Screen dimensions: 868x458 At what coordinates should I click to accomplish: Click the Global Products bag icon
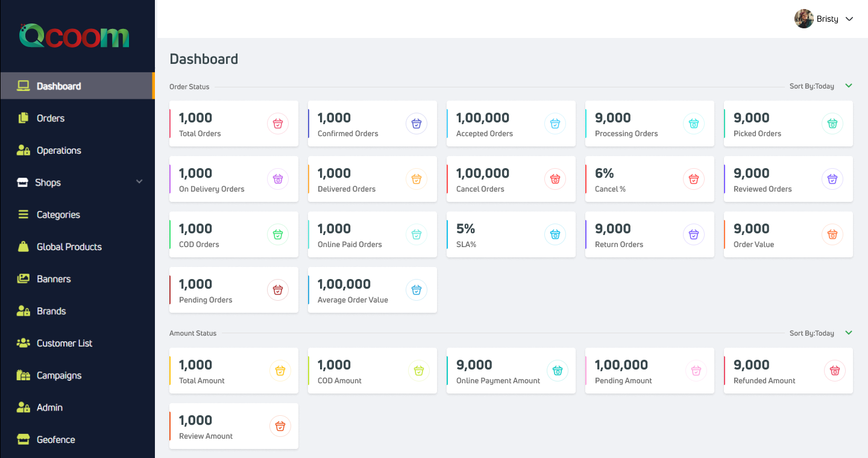24,246
